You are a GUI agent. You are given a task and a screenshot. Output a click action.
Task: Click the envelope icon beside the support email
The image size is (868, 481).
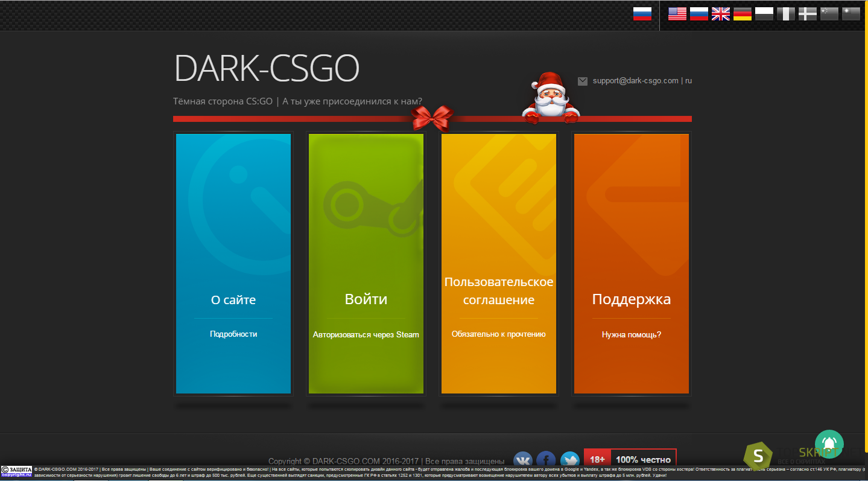tap(583, 81)
